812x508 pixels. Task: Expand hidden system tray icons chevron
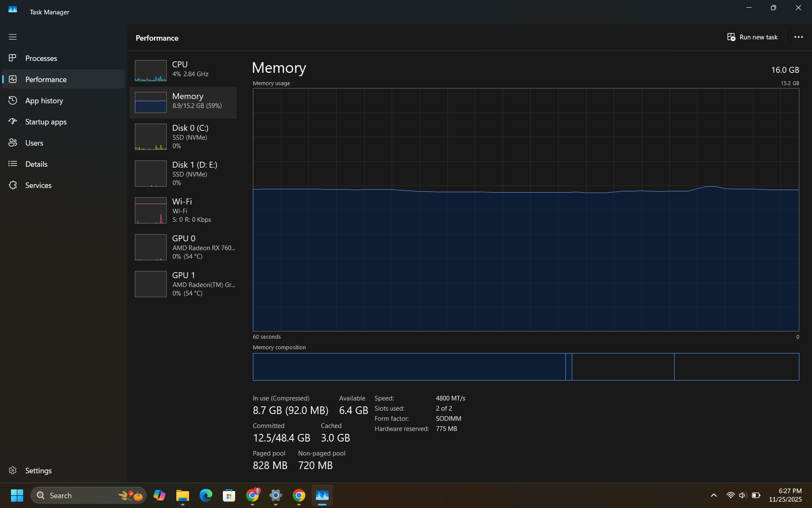click(713, 495)
